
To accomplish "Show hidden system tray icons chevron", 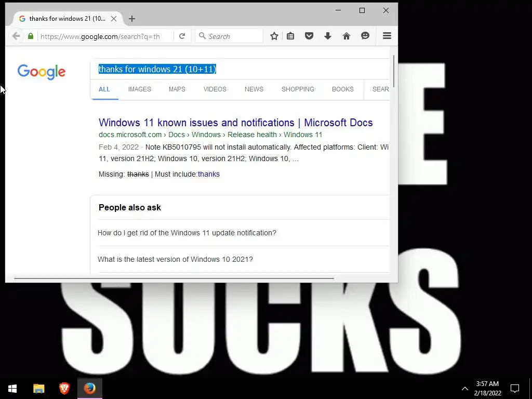I will [465, 389].
